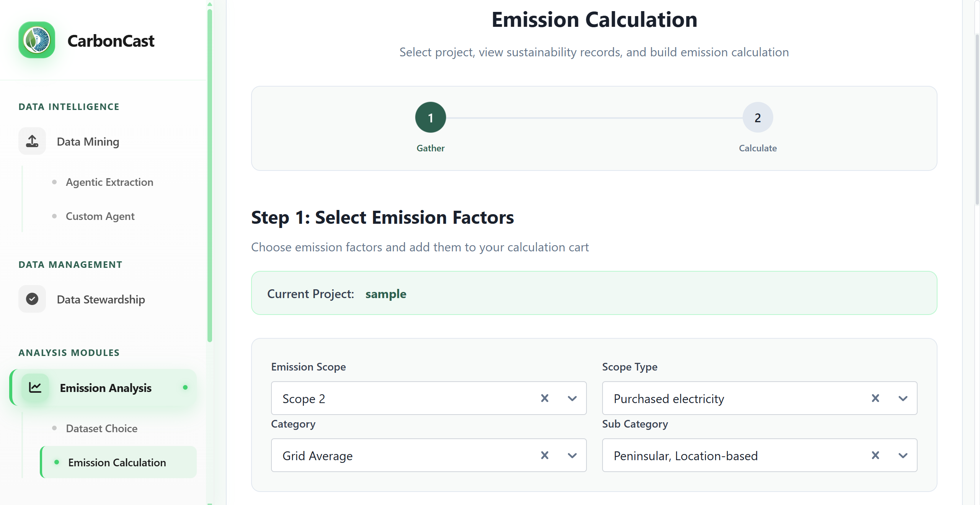Click the sample project name link
980x505 pixels.
click(385, 294)
